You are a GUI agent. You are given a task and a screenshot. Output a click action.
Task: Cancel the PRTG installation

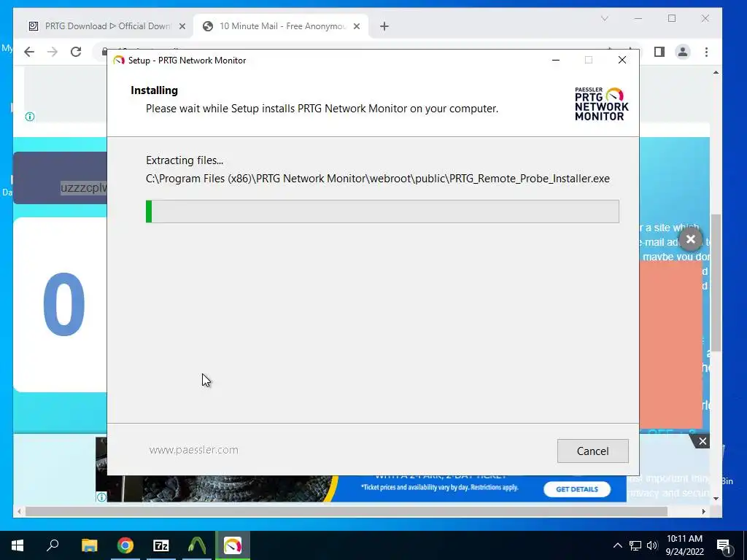click(592, 451)
